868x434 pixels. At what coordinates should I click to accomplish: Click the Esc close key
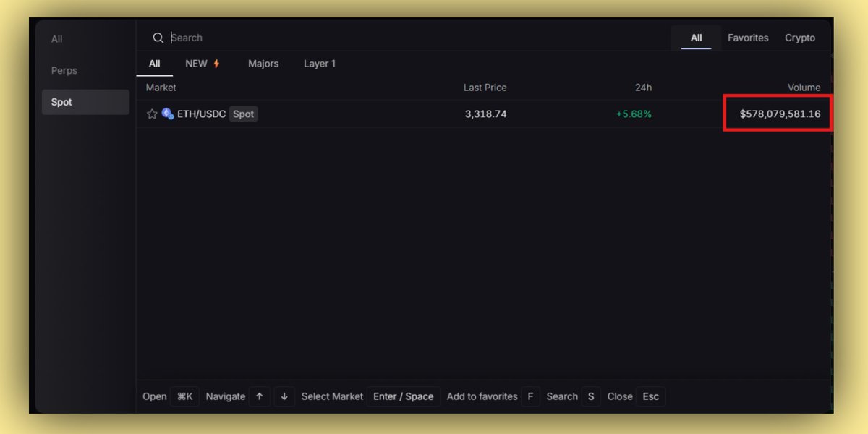point(651,396)
